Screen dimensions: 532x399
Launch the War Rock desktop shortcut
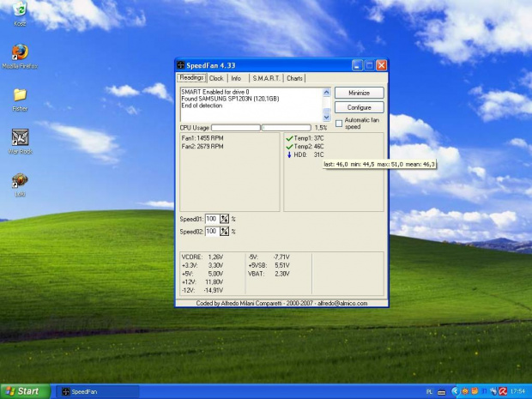[20, 137]
